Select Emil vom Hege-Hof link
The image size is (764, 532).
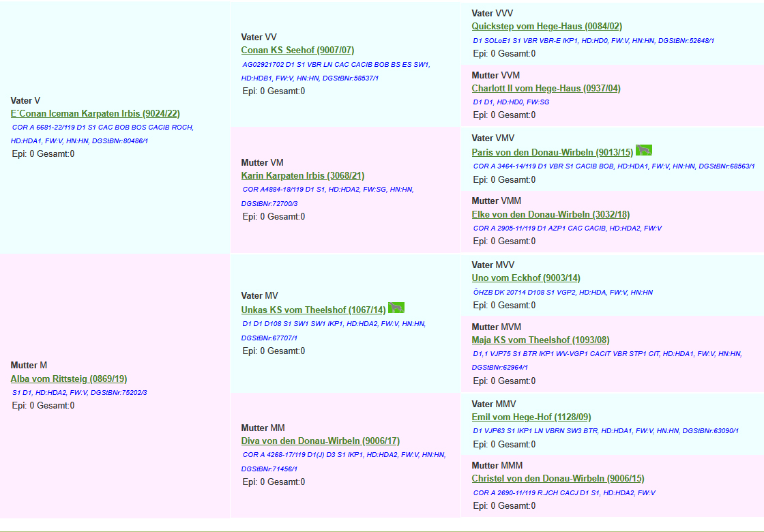(x=531, y=417)
